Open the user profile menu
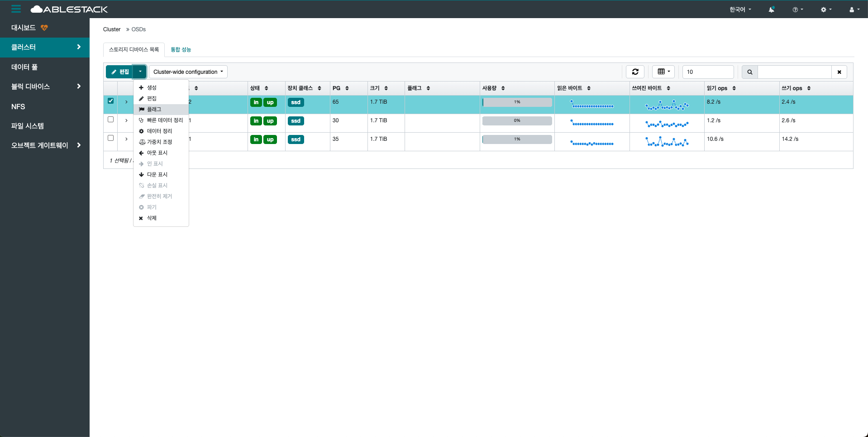 tap(854, 10)
